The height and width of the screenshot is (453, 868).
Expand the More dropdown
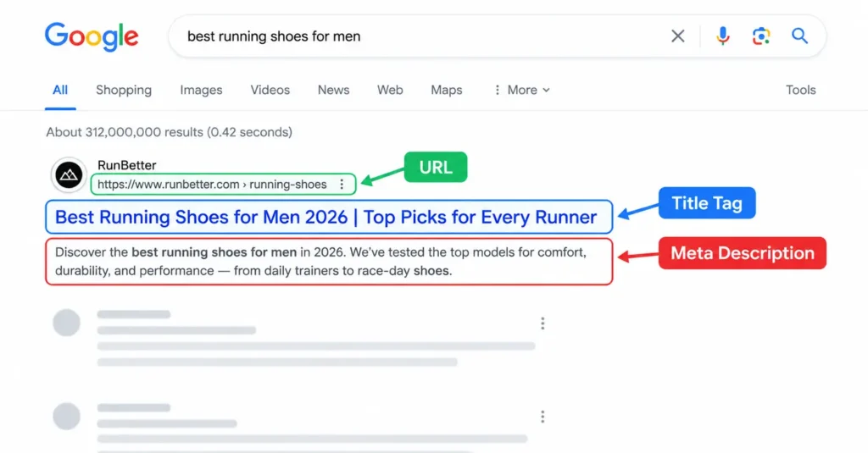[x=522, y=90]
